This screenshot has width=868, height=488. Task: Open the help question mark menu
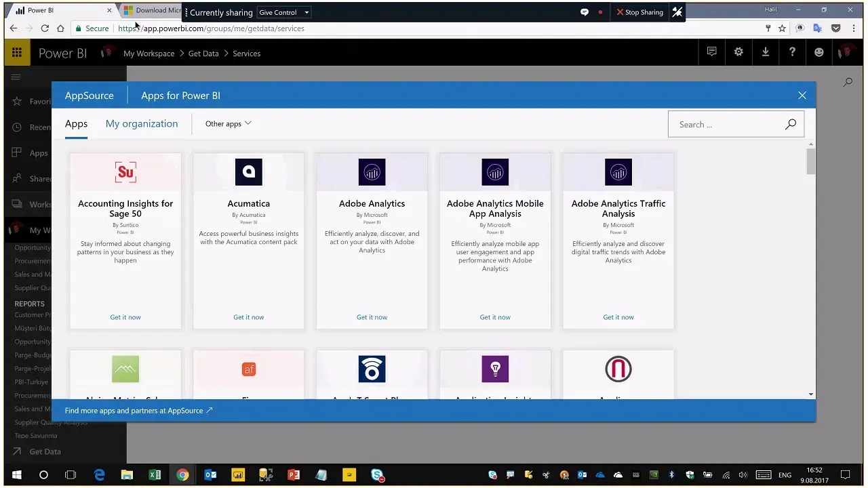pos(792,52)
